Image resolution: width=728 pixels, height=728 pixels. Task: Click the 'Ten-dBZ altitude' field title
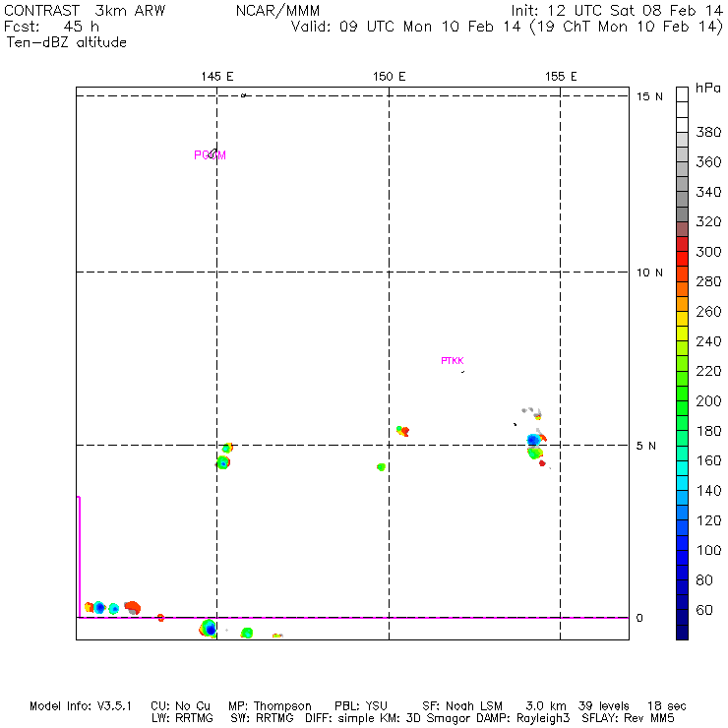[x=66, y=42]
